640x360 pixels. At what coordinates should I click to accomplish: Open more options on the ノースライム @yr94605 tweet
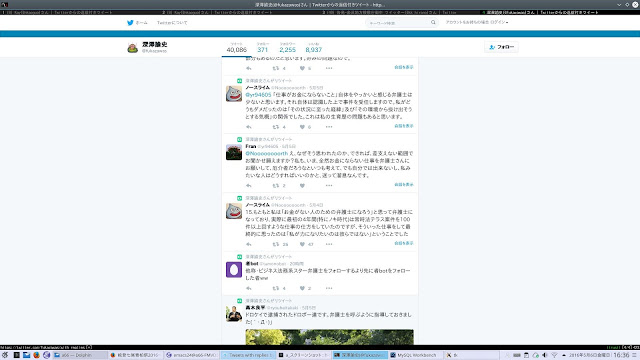point(329,127)
